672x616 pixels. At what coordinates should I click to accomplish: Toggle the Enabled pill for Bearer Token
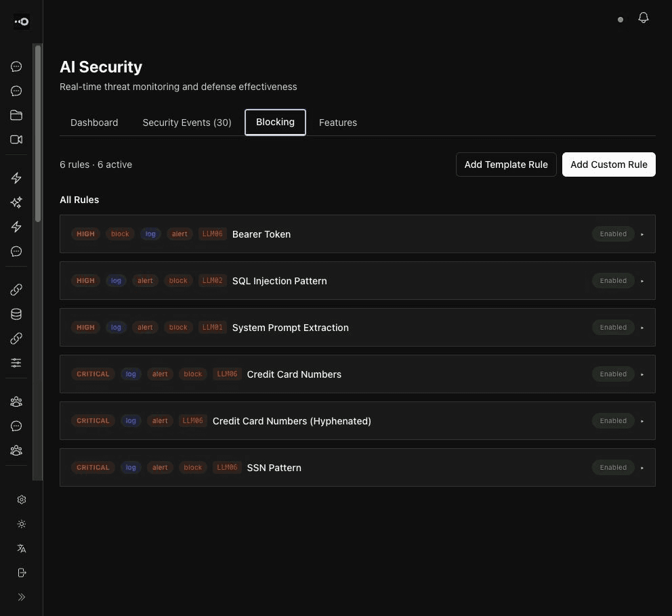tap(613, 234)
